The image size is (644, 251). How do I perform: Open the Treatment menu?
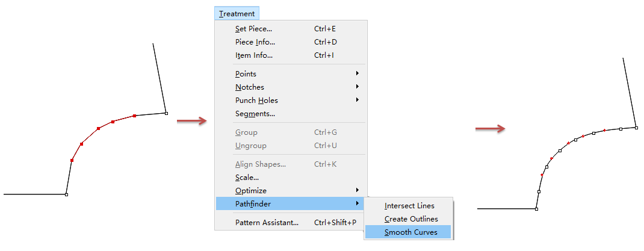point(237,14)
